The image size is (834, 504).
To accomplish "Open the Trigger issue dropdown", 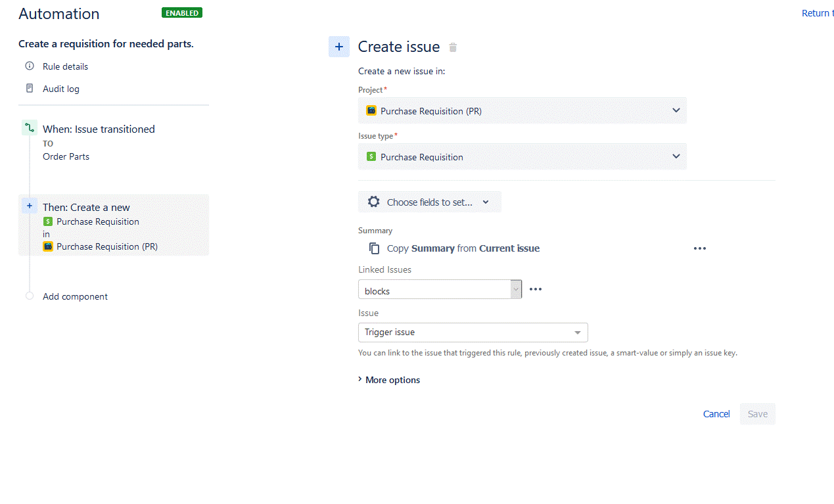I will 473,332.
